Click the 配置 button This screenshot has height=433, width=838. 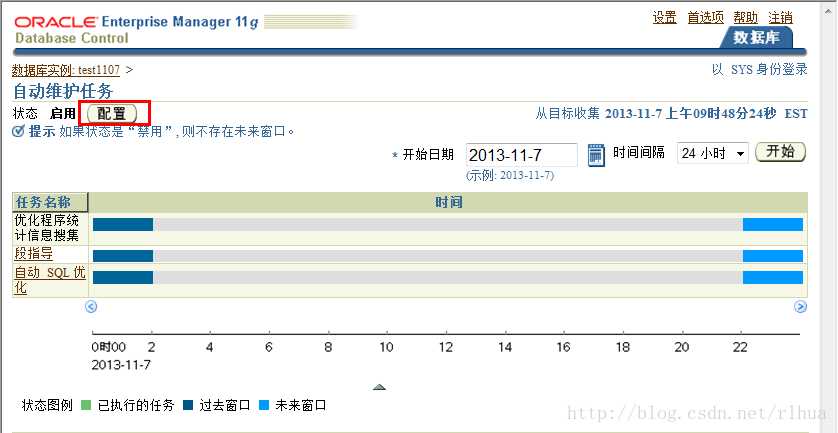click(112, 113)
